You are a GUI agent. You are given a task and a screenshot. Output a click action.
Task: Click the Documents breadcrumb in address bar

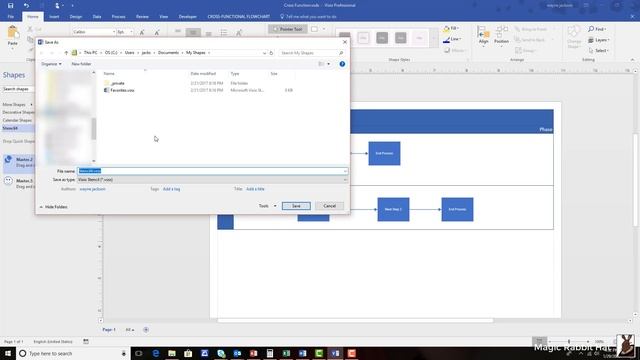click(x=168, y=53)
